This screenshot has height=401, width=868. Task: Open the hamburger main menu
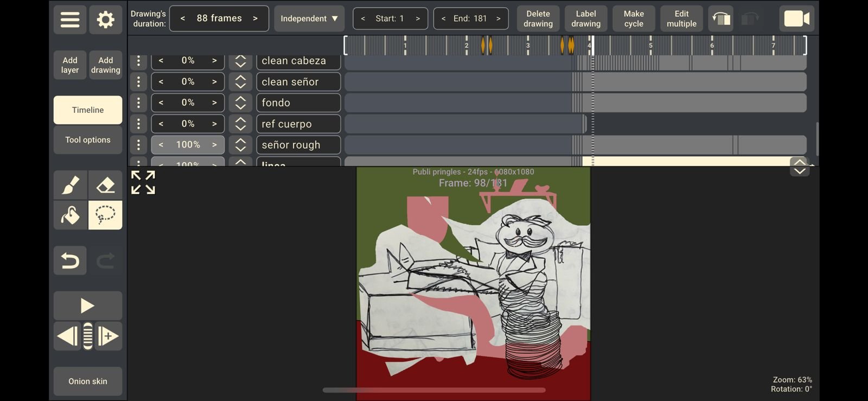tap(69, 20)
